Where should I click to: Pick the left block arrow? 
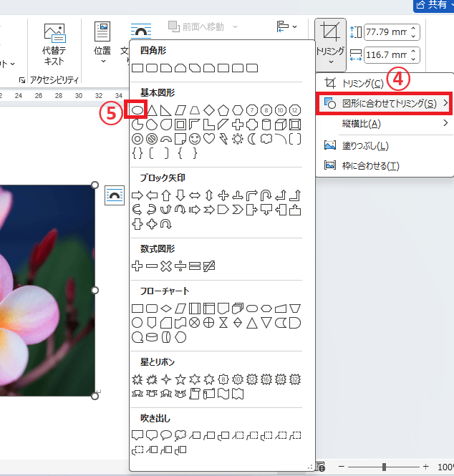152,195
